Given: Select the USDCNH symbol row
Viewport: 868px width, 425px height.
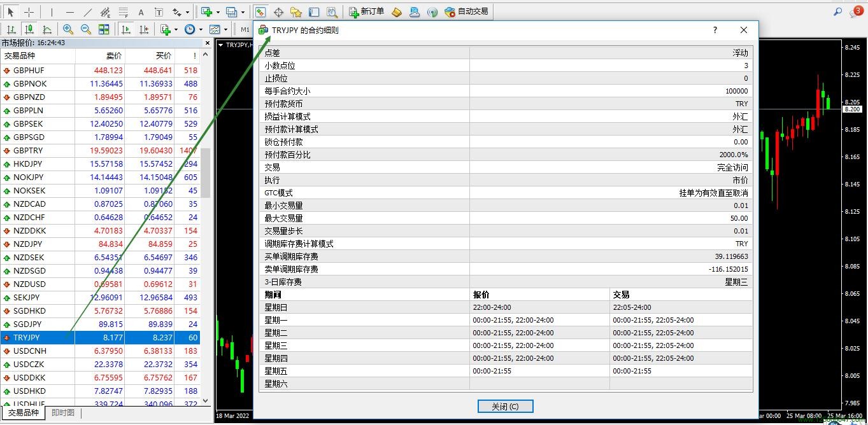Looking at the screenshot, I should 101,351.
